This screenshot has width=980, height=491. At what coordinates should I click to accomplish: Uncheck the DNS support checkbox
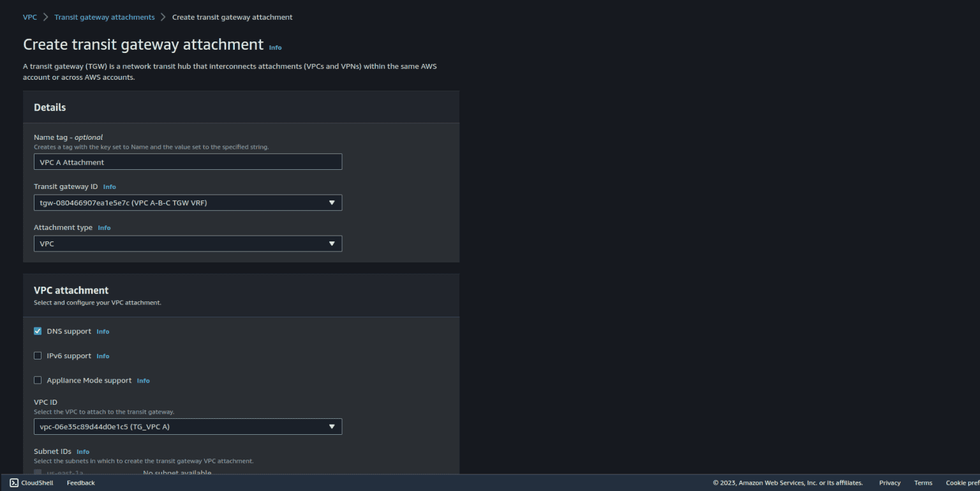tap(38, 331)
